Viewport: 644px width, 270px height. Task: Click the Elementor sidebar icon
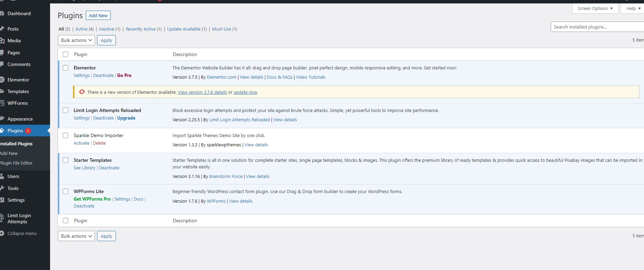(2, 80)
